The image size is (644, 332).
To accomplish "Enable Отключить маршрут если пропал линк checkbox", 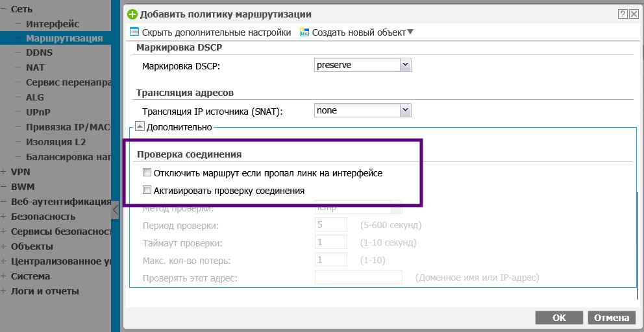I will click(x=147, y=172).
